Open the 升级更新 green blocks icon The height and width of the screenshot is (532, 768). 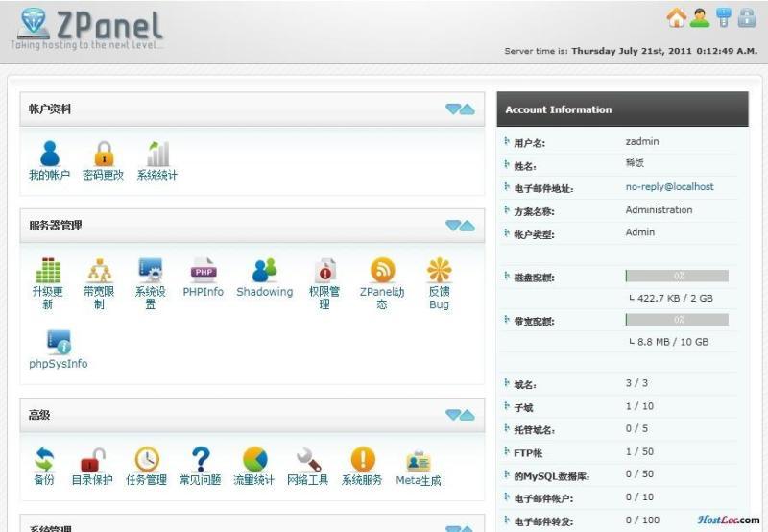(48, 270)
